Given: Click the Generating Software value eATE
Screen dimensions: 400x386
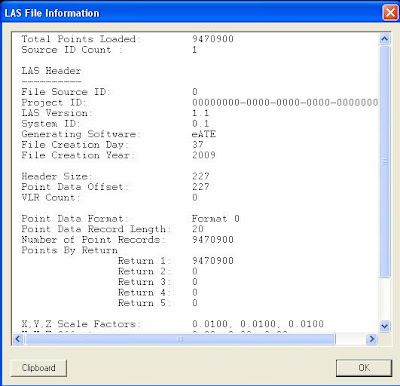Looking at the screenshot, I should point(204,134).
